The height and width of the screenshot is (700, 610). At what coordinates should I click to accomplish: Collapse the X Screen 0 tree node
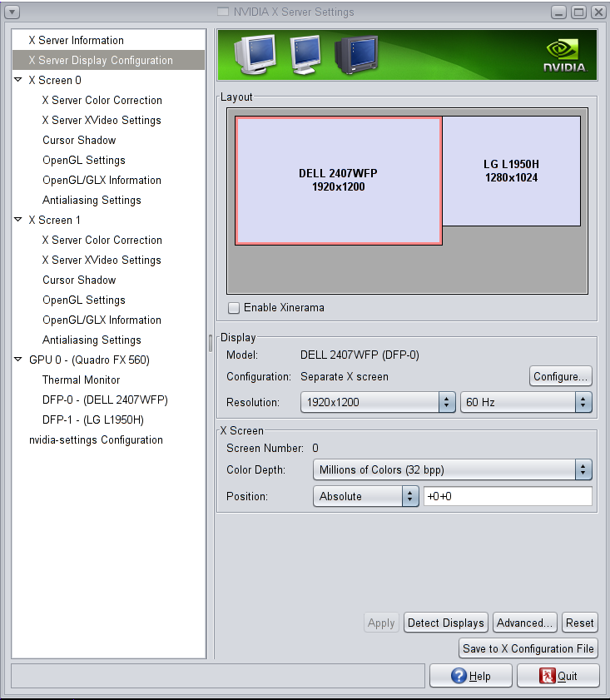pyautogui.click(x=18, y=80)
